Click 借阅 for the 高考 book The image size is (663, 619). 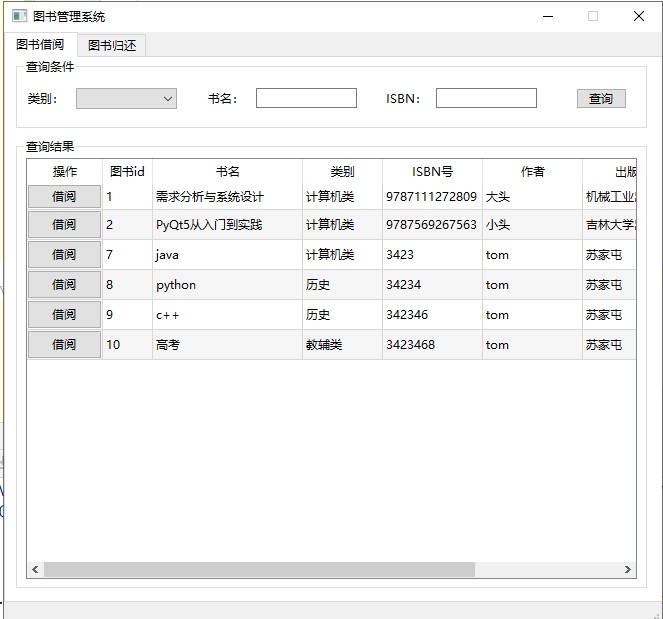click(64, 345)
